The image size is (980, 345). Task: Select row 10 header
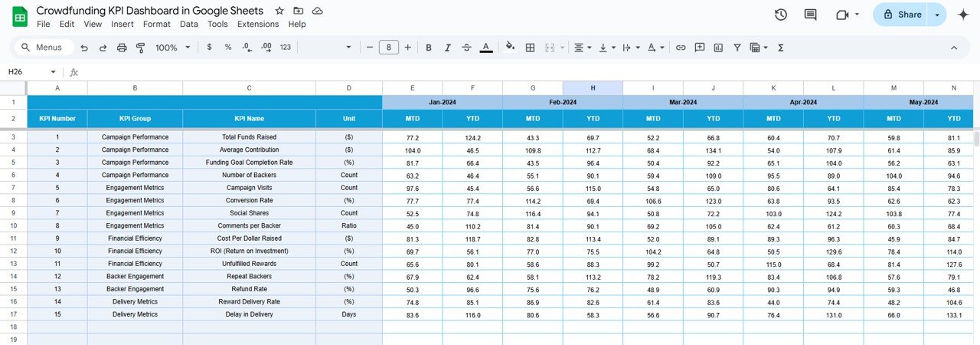pyautogui.click(x=13, y=226)
